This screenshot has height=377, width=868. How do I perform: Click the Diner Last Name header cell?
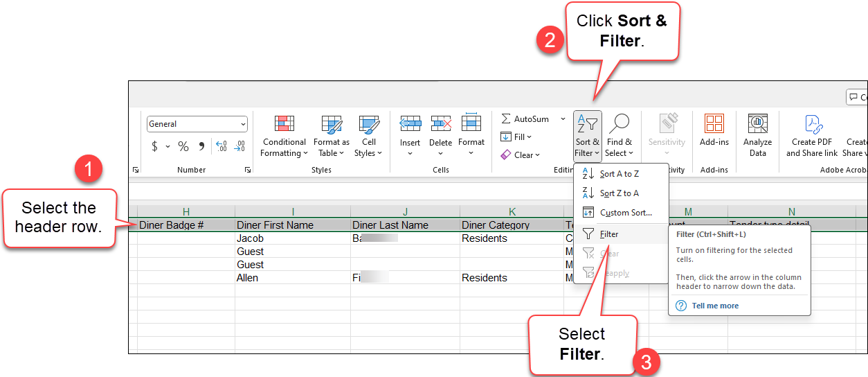[x=406, y=225]
